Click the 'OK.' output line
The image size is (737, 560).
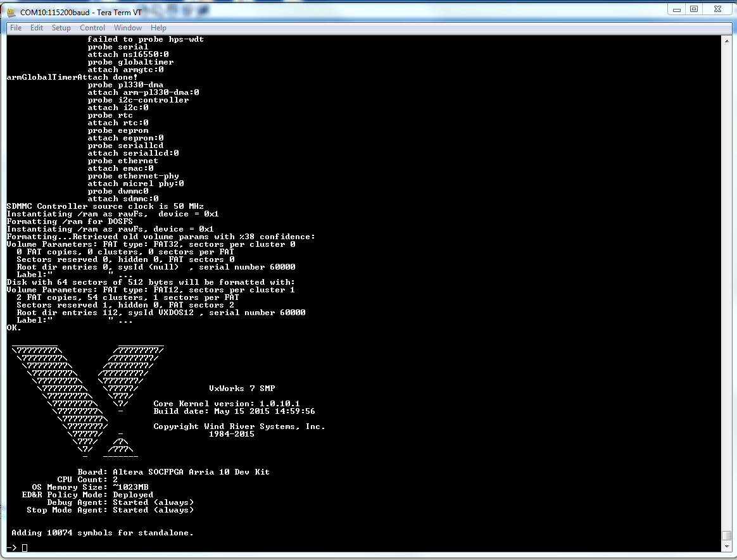[x=14, y=328]
